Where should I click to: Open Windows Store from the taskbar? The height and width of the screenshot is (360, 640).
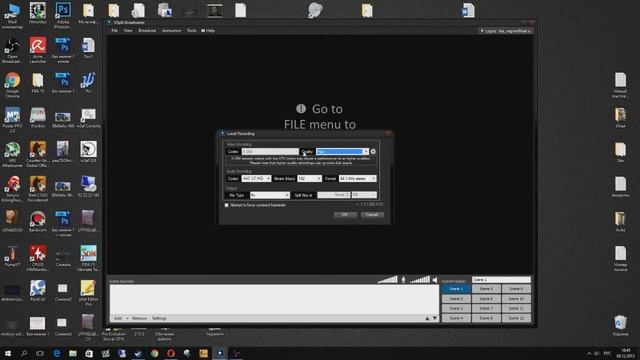tap(89, 353)
